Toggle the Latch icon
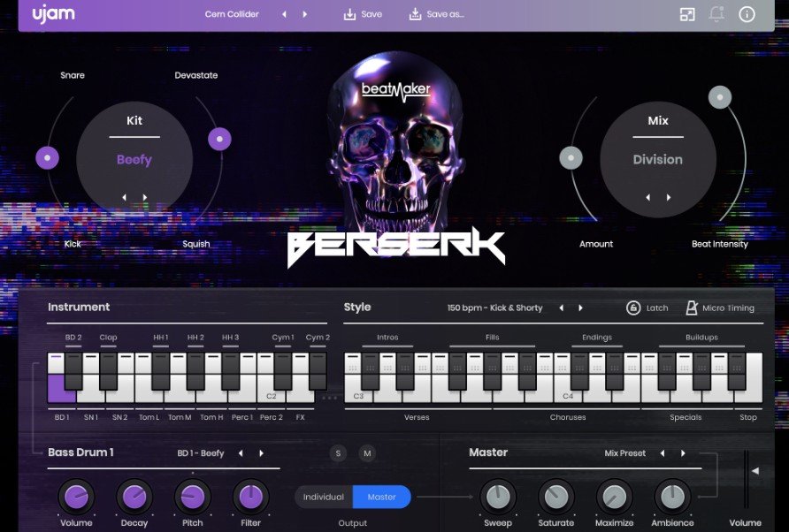789x532 pixels. (x=633, y=308)
